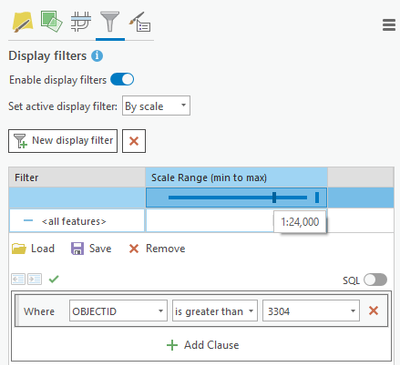Open the Set active display filter dropdown
This screenshot has height=365, width=400.
pos(156,106)
